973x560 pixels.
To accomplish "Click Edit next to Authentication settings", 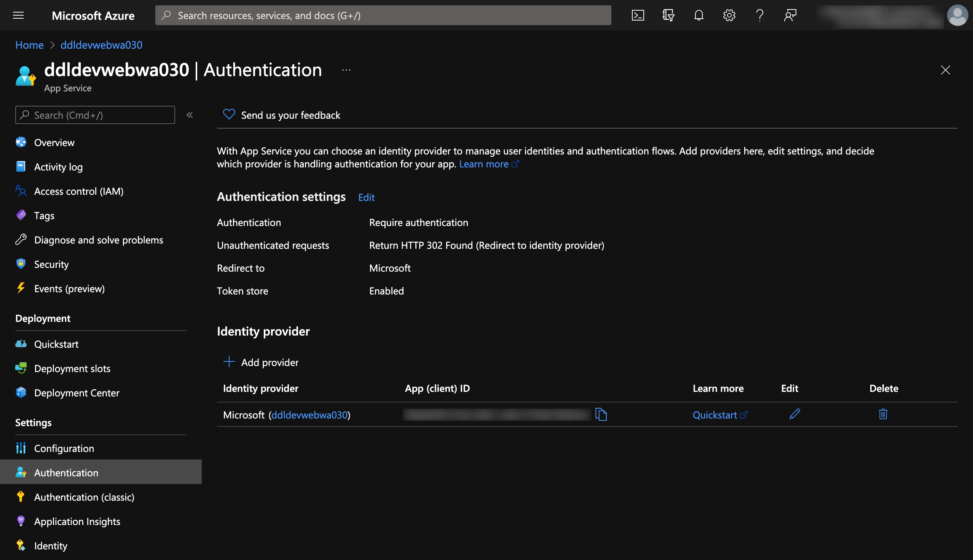I will point(366,197).
